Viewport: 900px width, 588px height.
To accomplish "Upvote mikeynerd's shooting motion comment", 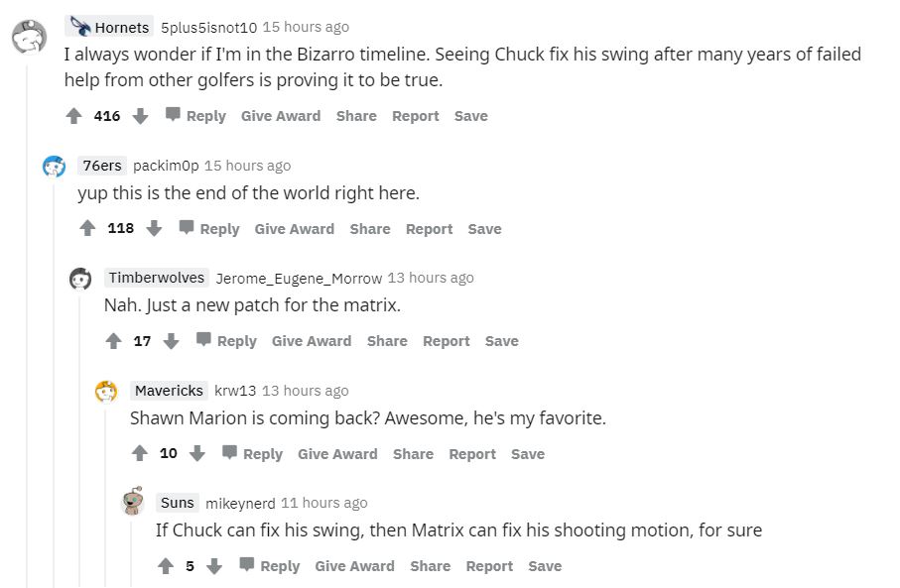I will coord(166,566).
